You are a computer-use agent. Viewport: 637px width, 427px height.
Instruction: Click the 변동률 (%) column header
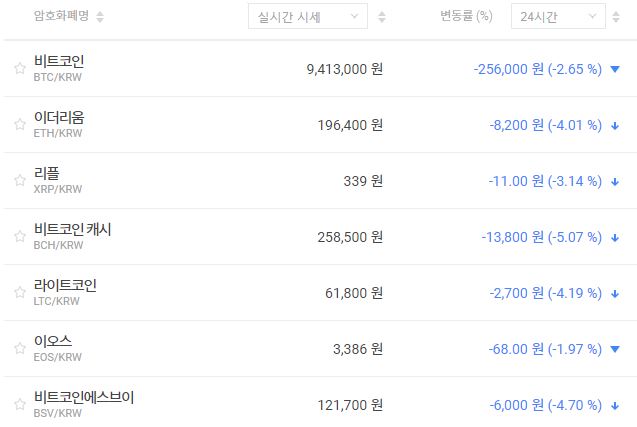(x=466, y=17)
